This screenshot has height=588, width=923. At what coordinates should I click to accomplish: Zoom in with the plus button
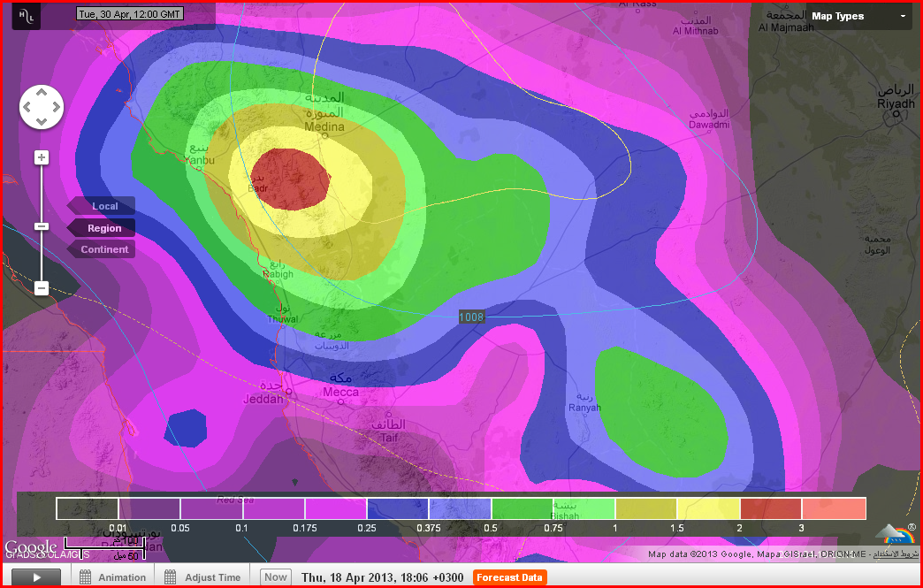[42, 157]
